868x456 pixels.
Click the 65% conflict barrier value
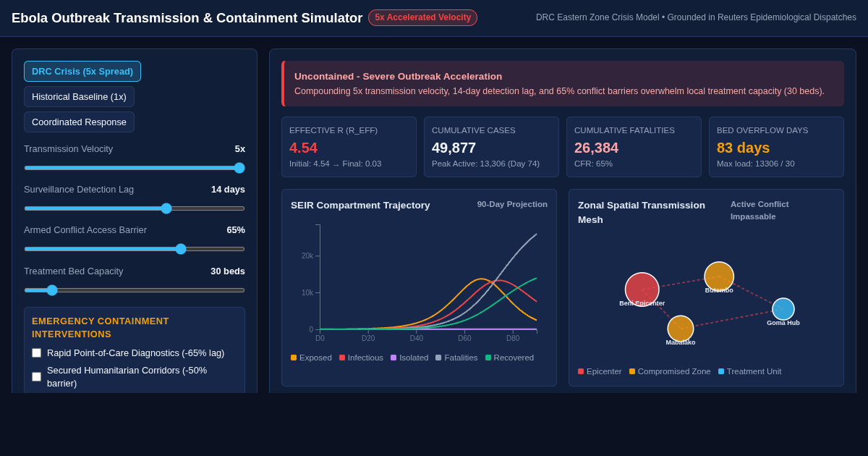[236, 230]
